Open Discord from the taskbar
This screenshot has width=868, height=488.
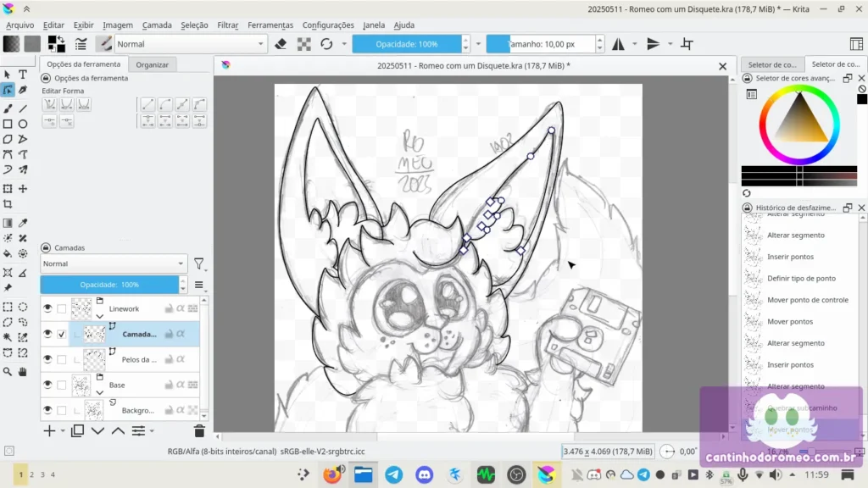[x=425, y=474]
